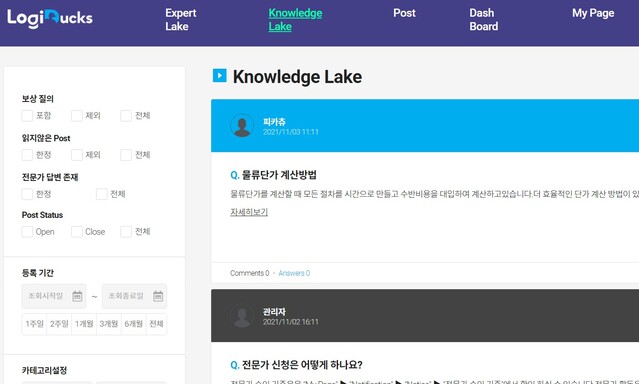
Task: Check 전체 under Post Status
Action: 126,232
